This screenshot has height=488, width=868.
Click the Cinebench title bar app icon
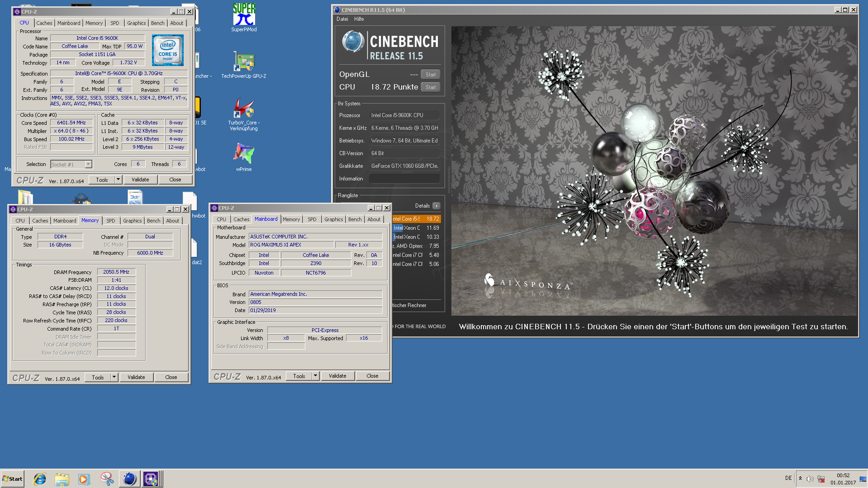[x=337, y=10]
